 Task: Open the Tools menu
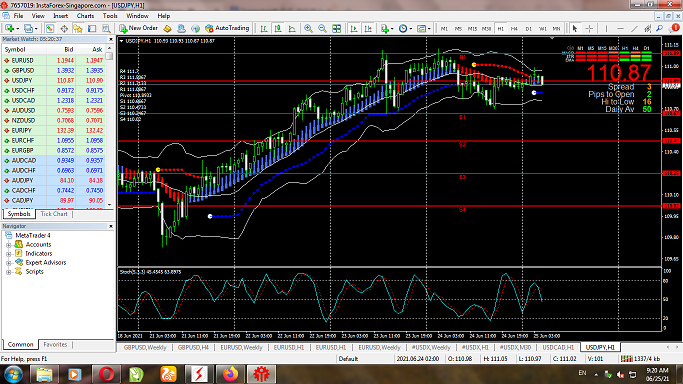[x=110, y=16]
